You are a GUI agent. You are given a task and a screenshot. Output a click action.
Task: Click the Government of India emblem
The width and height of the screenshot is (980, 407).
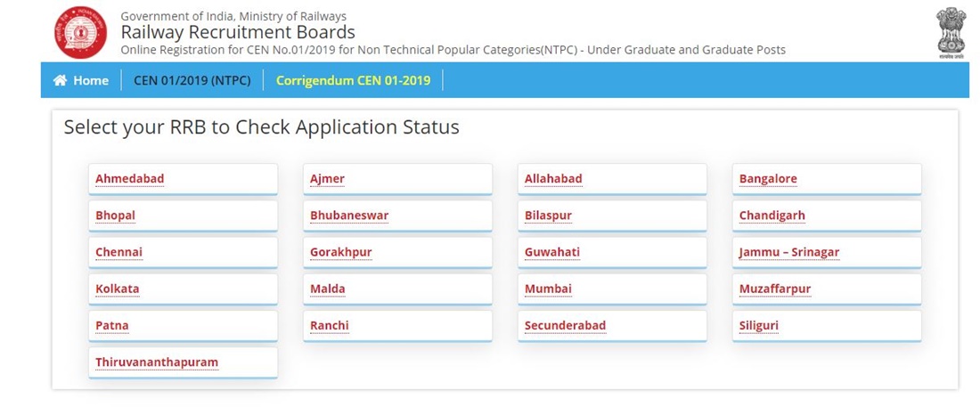coord(951,32)
